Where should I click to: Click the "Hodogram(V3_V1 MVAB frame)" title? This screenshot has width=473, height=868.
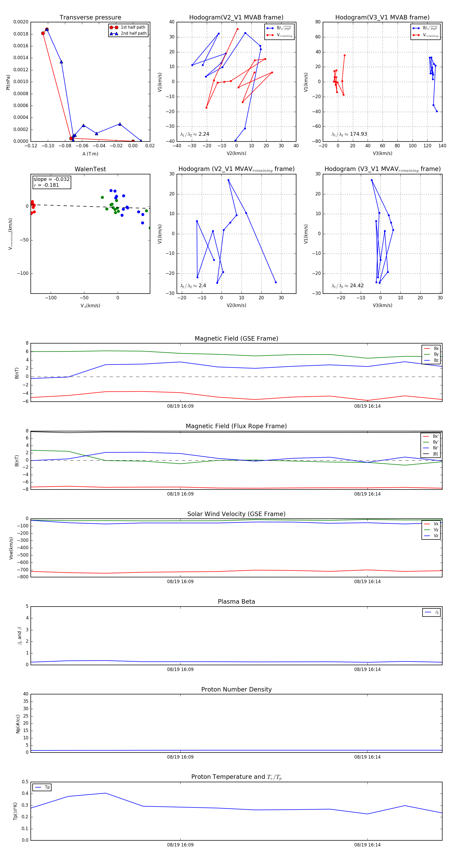[x=382, y=18]
